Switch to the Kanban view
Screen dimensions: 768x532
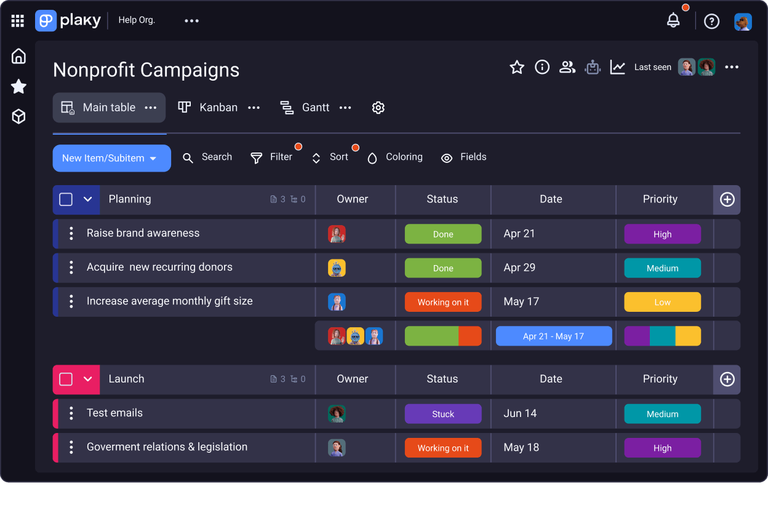210,108
